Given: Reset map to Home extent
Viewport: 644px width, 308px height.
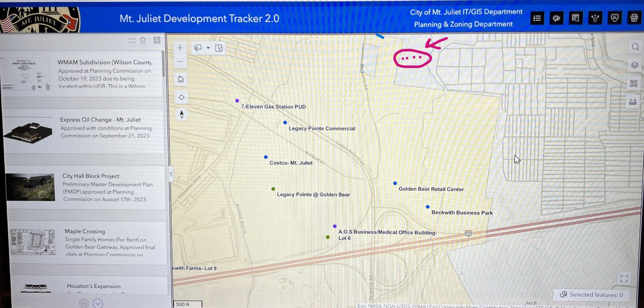Looking at the screenshot, I should 181,79.
